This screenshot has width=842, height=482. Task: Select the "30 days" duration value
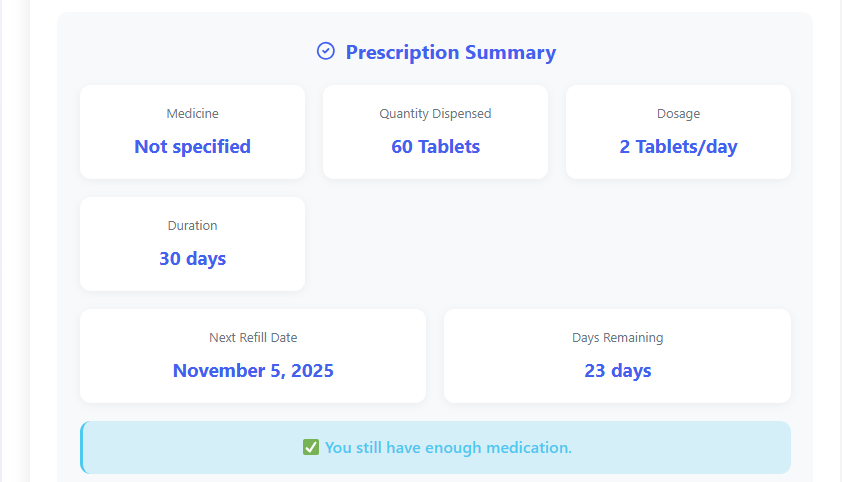[192, 258]
